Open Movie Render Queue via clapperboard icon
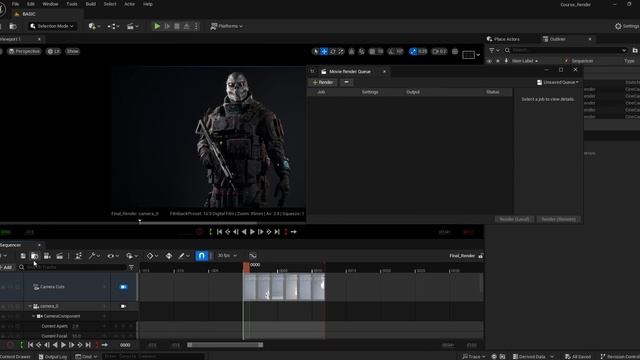Viewport: 640px width, 360px height. [x=60, y=256]
